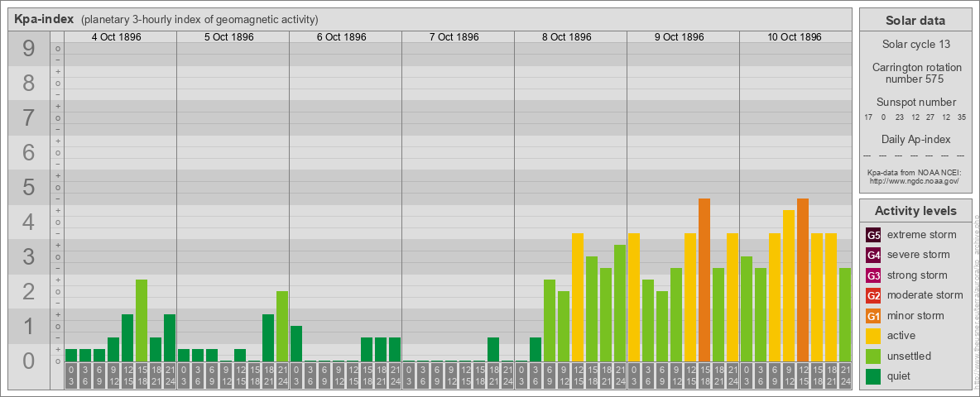Click the 'Kpa-data from NOAA NCEI:' text
The height and width of the screenshot is (397, 980).
(x=914, y=172)
